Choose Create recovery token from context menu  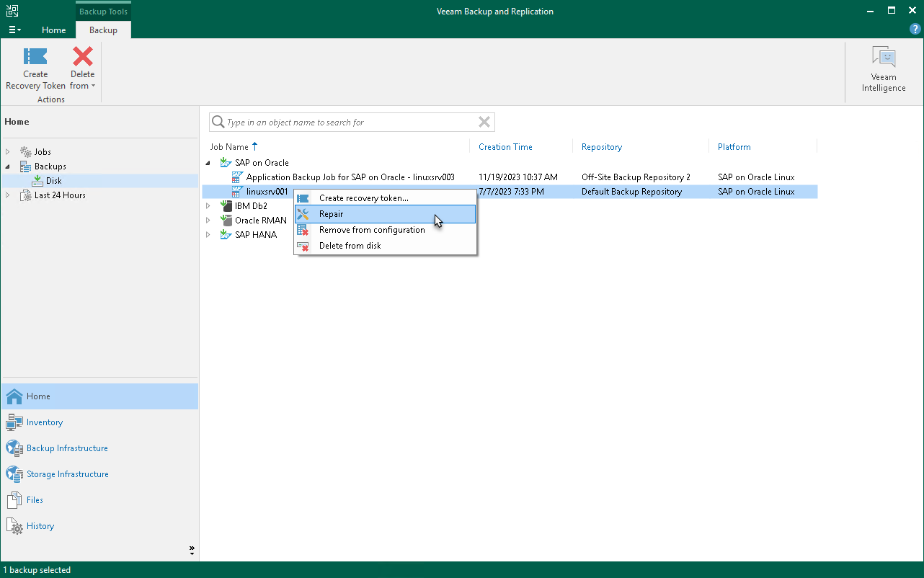click(x=386, y=198)
